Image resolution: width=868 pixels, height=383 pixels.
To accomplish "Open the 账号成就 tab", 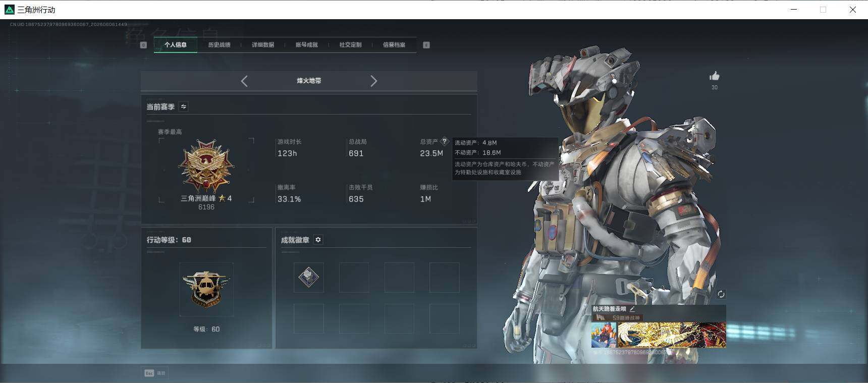I will click(x=307, y=45).
